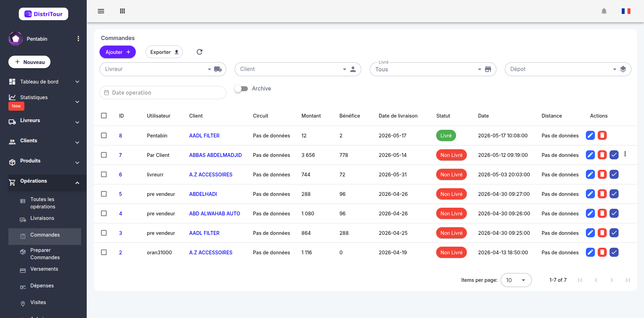
Task: Click the Pentabin avatar
Action: click(16, 39)
